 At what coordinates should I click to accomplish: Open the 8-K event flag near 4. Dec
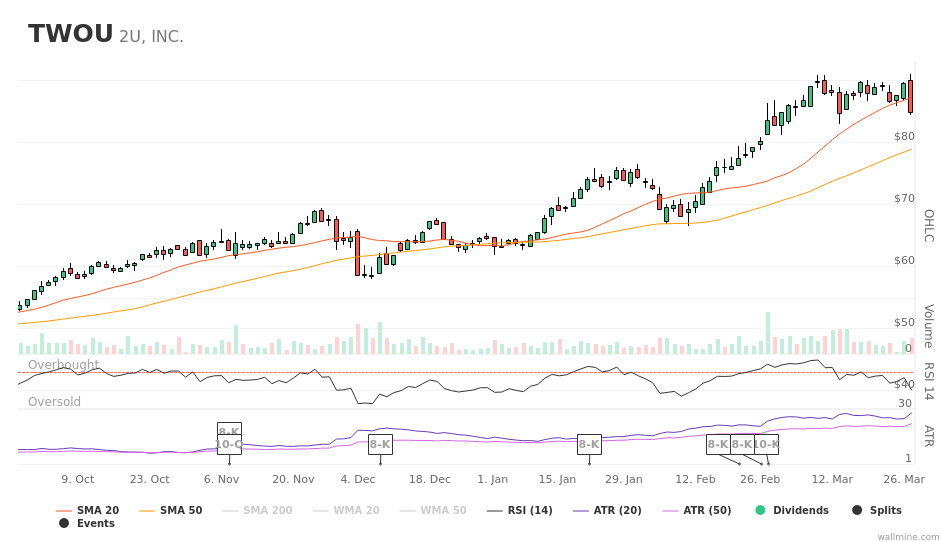(x=380, y=445)
